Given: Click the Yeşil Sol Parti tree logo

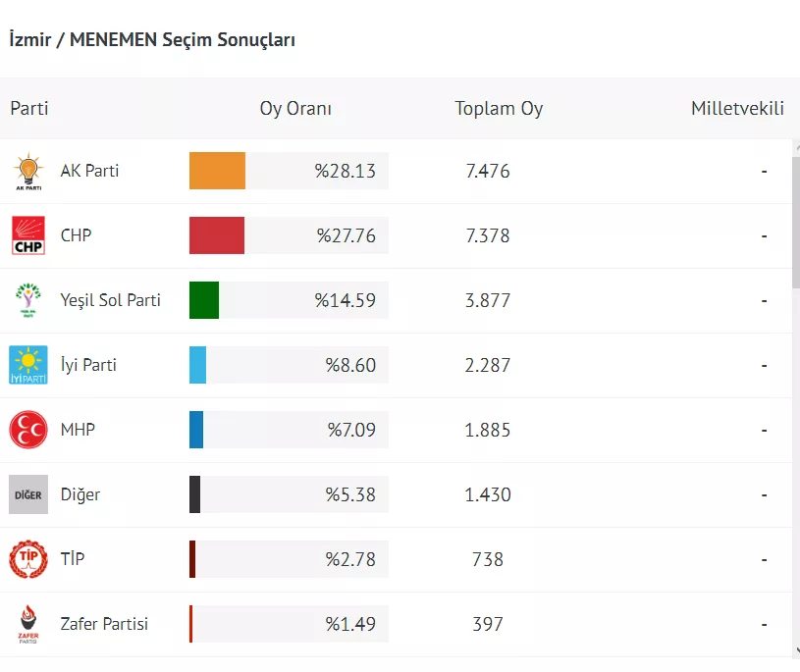Looking at the screenshot, I should click(x=28, y=300).
